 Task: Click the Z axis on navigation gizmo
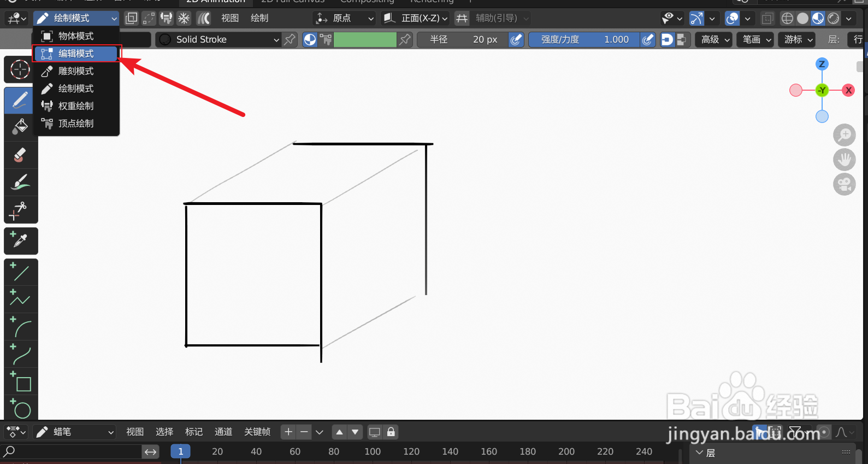click(822, 64)
